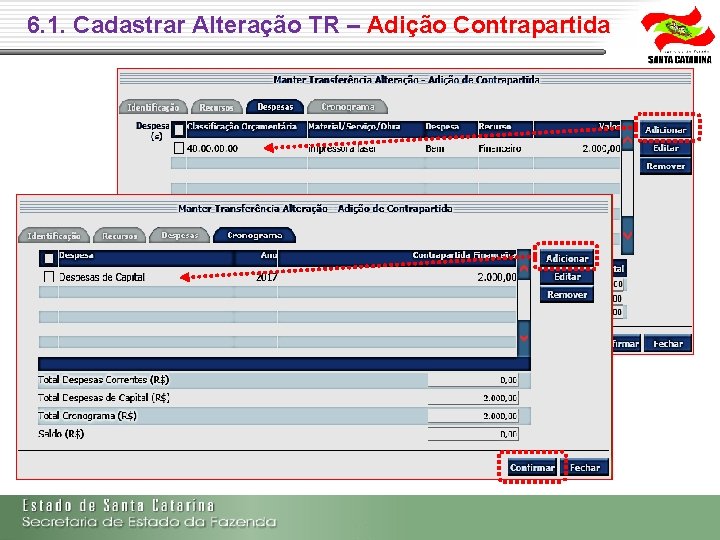Check the 40.00.00.00 row checkbox
This screenshot has width=720, height=540.
[x=179, y=148]
